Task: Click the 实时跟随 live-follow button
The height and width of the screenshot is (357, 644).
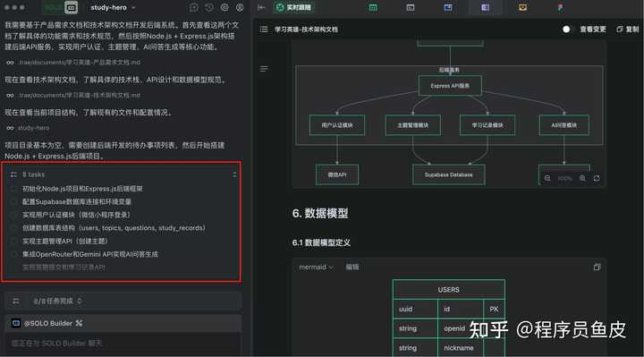Action: click(x=293, y=7)
